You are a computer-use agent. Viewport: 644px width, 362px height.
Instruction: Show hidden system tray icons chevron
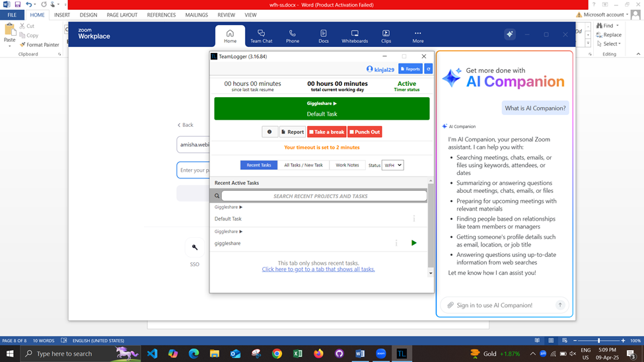click(532, 353)
